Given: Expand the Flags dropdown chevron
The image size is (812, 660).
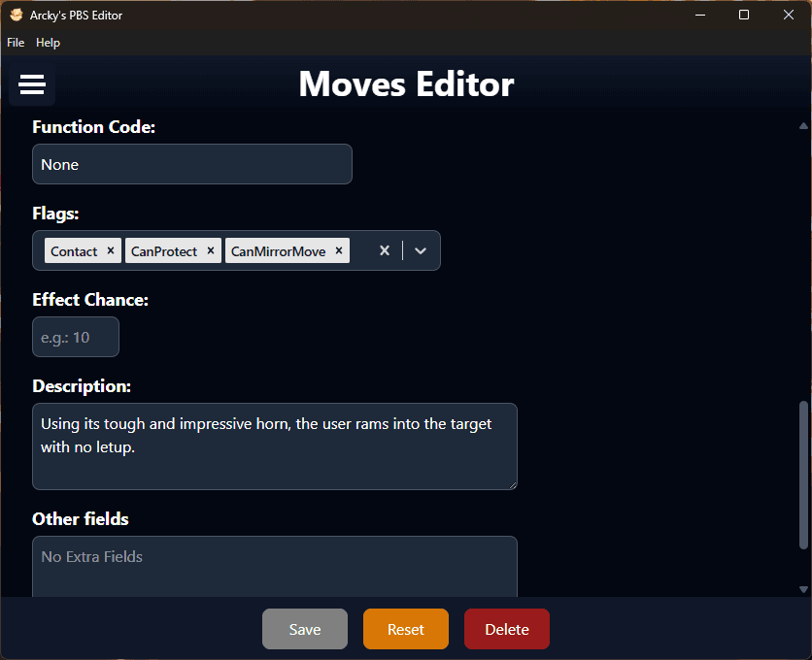Looking at the screenshot, I should pos(421,250).
